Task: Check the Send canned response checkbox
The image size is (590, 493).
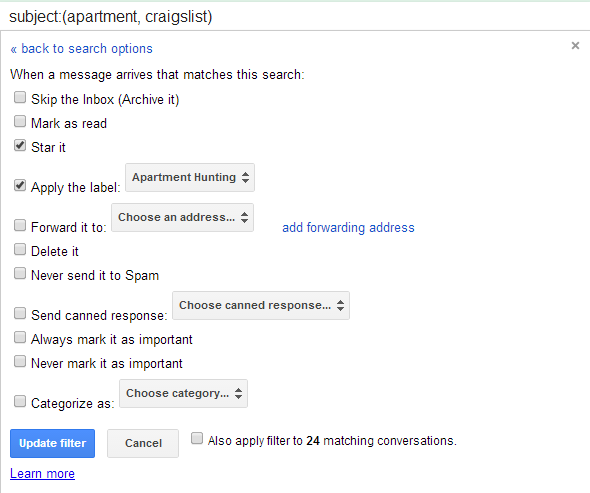Action: [x=20, y=313]
